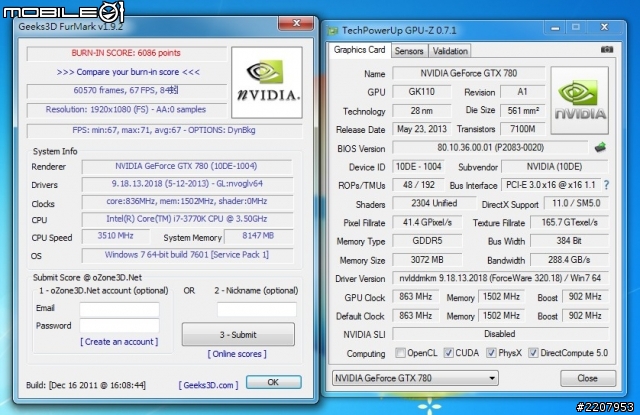640x415 pixels.
Task: Click the CPU Speed value 3510 MHz
Action: [x=116, y=236]
